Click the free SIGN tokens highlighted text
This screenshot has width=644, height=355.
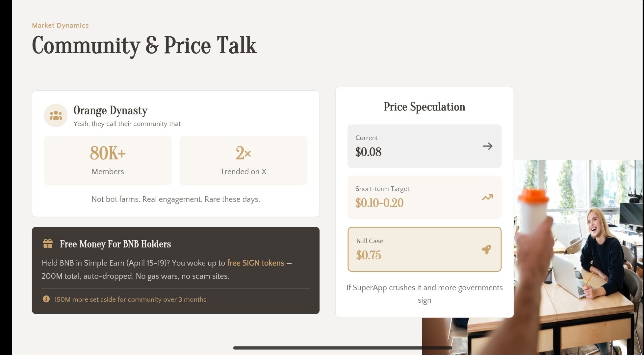(255, 263)
